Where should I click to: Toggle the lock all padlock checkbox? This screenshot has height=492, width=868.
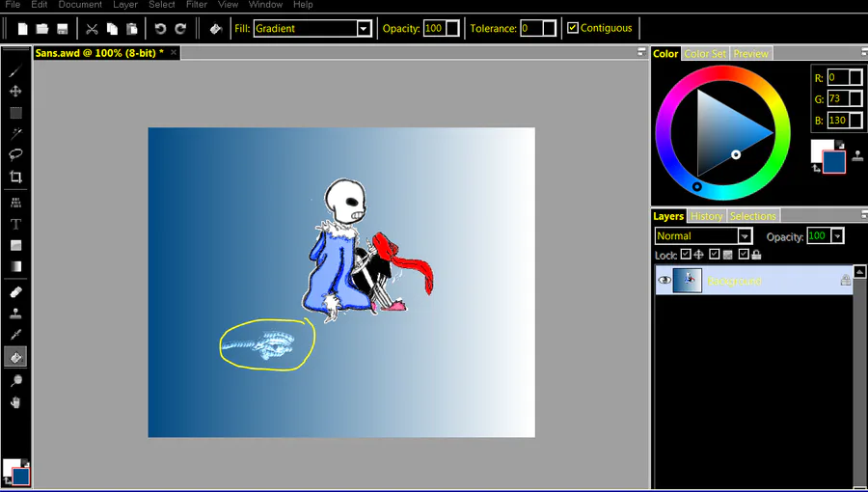[744, 254]
